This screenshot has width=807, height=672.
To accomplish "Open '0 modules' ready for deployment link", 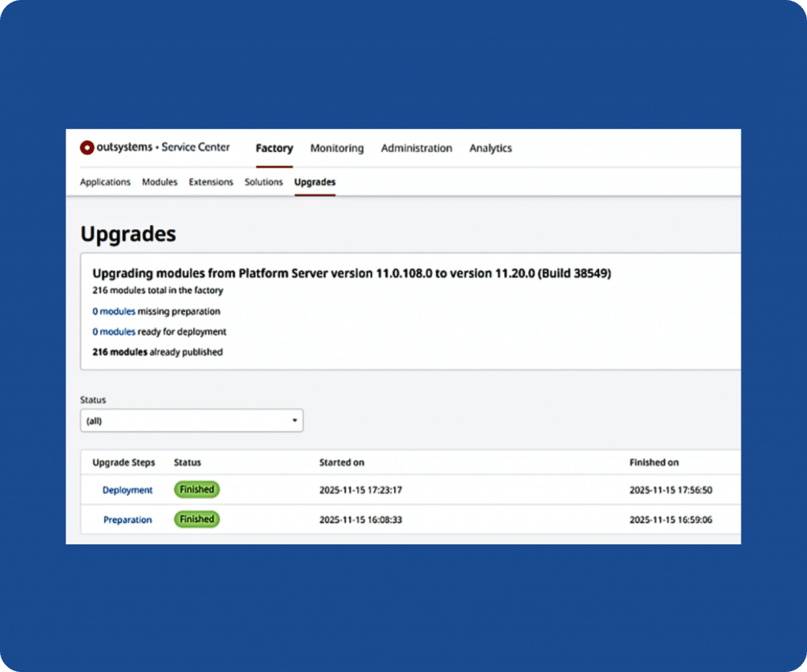I will point(113,332).
